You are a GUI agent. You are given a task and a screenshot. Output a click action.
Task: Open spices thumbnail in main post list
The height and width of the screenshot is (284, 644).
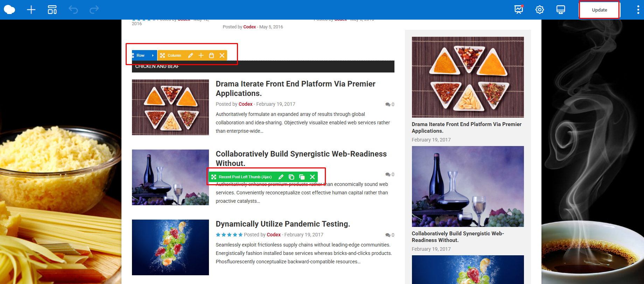point(170,107)
